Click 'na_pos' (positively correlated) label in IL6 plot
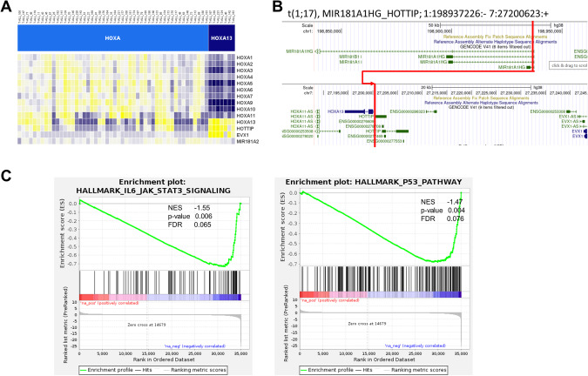Image resolution: width=588 pixels, height=376 pixels. [109, 303]
